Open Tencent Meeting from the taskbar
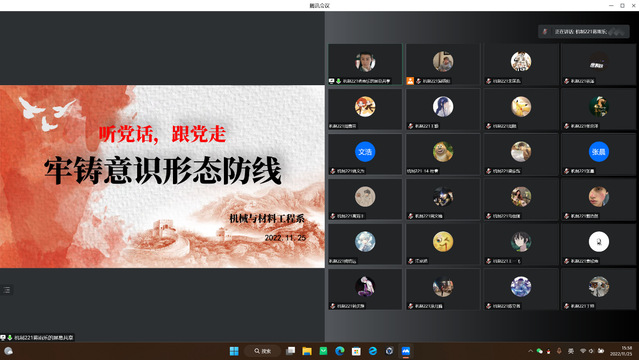 405,351
